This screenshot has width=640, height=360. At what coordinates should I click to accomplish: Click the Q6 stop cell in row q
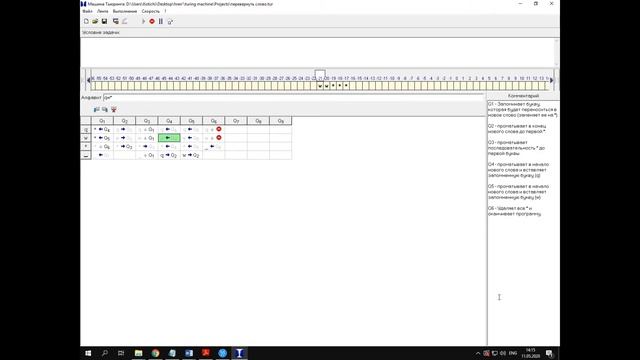[x=213, y=129]
